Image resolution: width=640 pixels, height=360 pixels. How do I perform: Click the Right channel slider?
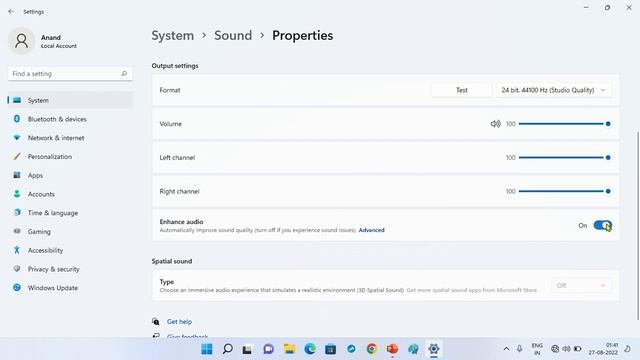[564, 191]
